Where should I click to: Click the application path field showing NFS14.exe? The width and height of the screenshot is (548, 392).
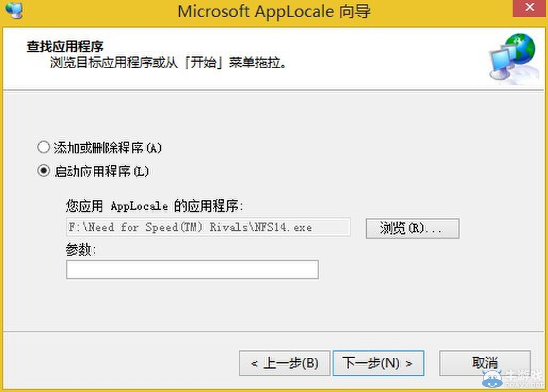pyautogui.click(x=208, y=227)
